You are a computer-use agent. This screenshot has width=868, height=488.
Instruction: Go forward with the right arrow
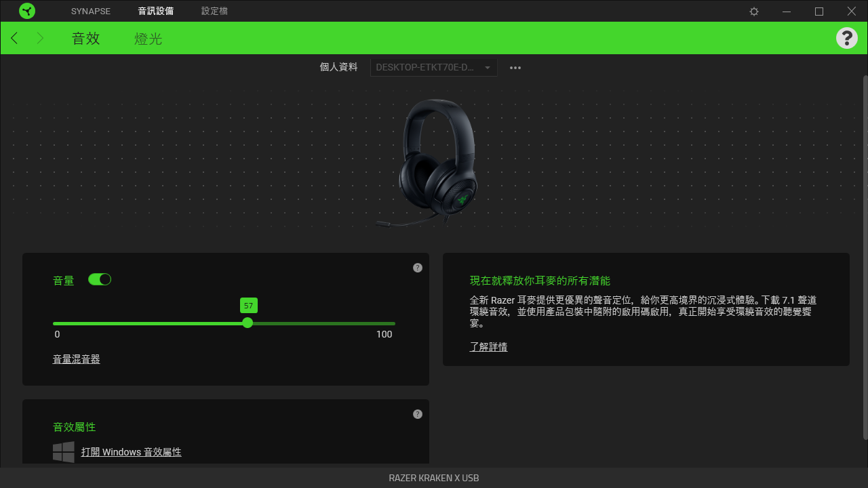point(40,38)
